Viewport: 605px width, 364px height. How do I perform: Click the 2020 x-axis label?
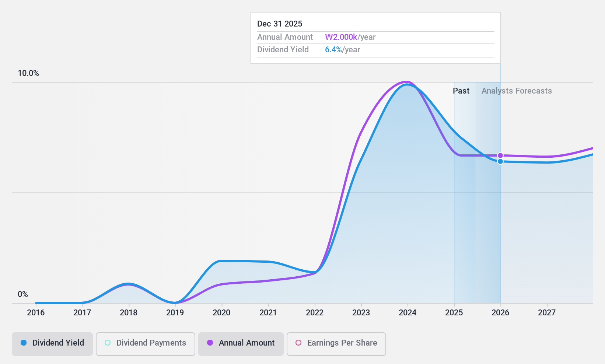(x=221, y=313)
